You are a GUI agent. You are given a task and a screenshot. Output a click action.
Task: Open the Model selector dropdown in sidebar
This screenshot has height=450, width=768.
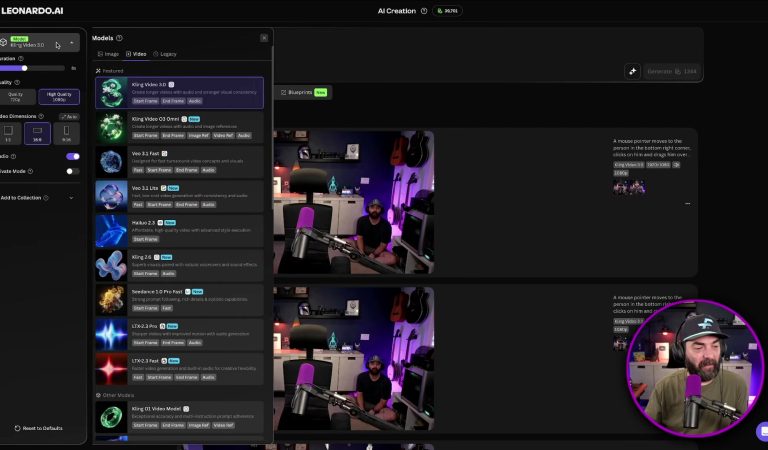[39, 43]
